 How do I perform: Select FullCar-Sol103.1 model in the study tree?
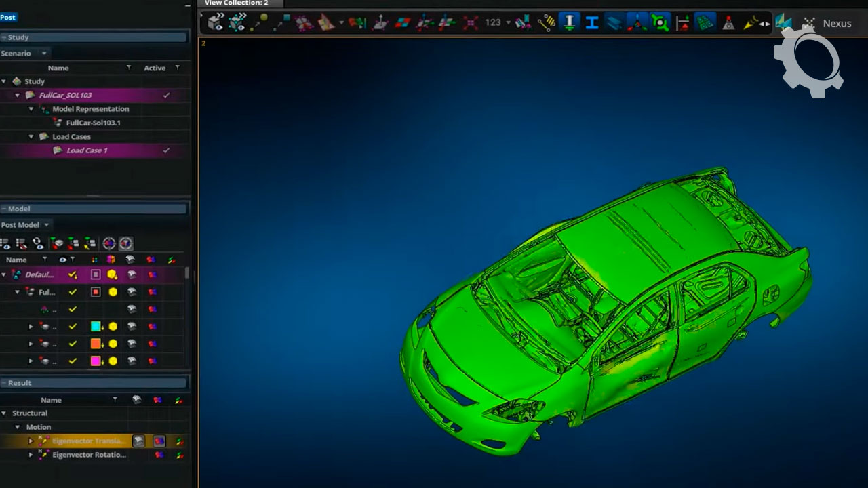pos(93,123)
